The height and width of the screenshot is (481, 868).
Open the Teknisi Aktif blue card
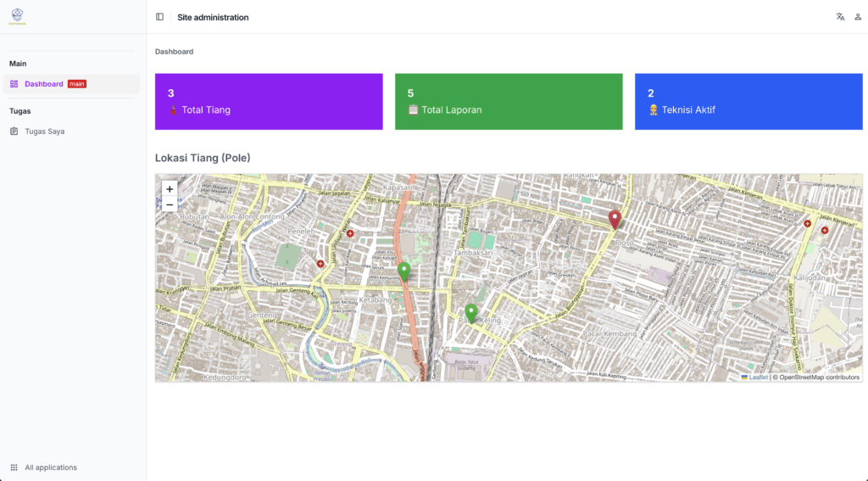point(748,102)
